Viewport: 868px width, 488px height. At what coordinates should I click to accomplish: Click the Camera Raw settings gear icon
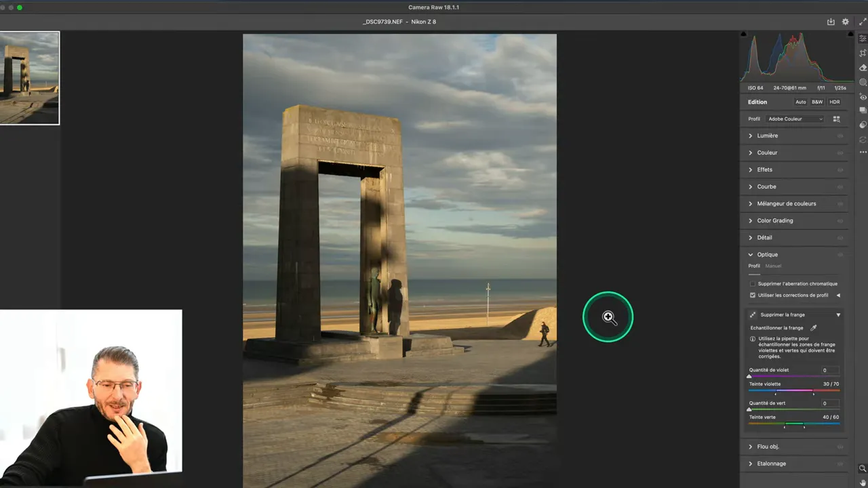pos(845,22)
